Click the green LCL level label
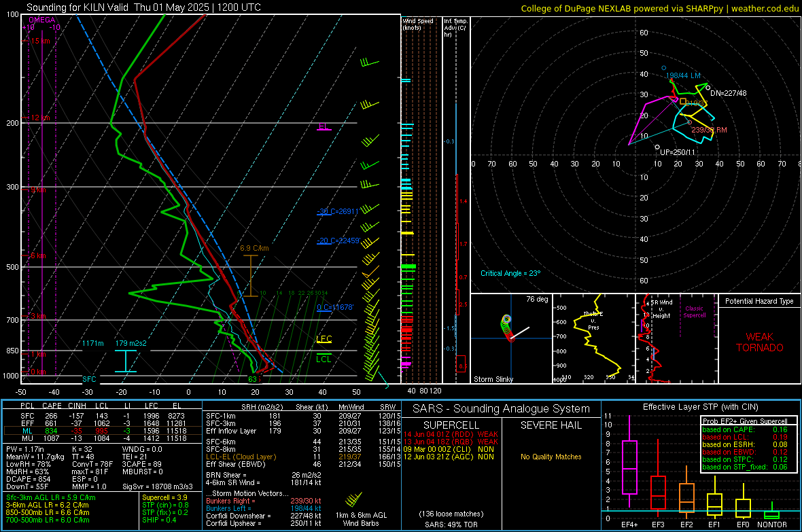The image size is (802, 532). tap(324, 359)
